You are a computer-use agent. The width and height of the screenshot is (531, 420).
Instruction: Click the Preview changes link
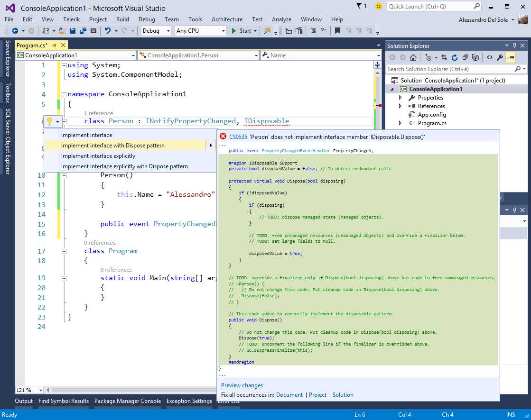(x=242, y=385)
